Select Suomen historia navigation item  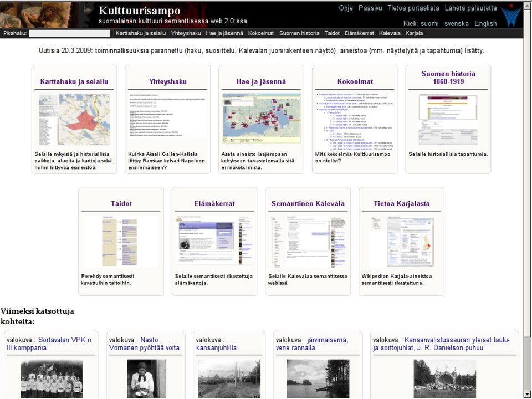pos(299,33)
